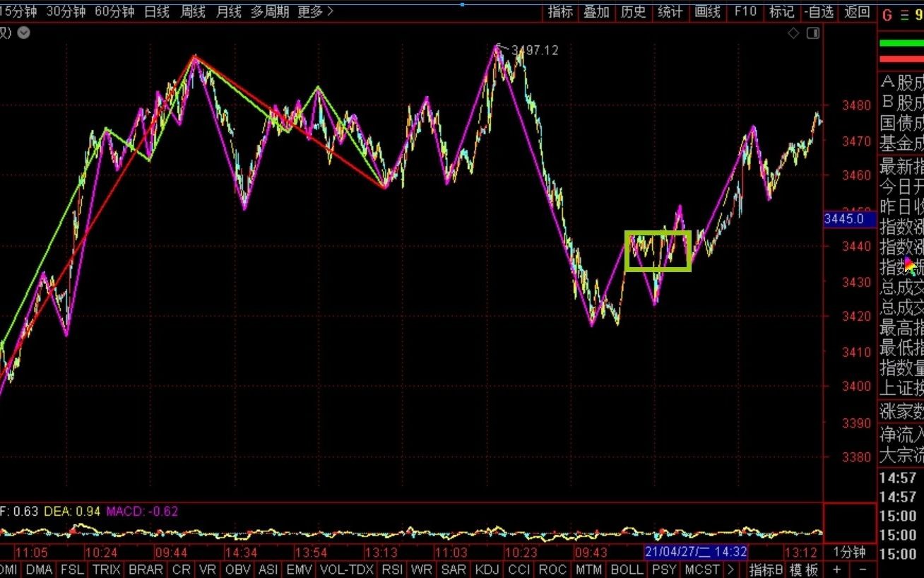Image resolution: width=924 pixels, height=578 pixels.
Task: Click the minus button at bottom right
Action: 862,570
